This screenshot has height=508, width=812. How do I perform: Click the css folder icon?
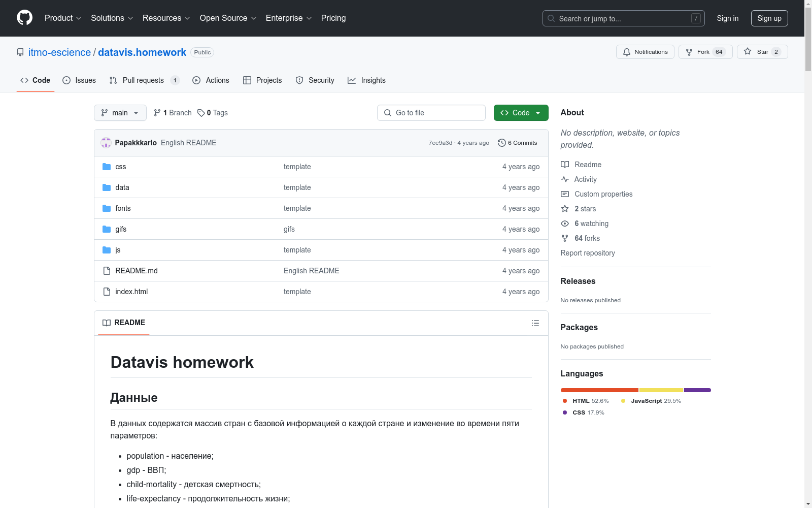(x=107, y=167)
